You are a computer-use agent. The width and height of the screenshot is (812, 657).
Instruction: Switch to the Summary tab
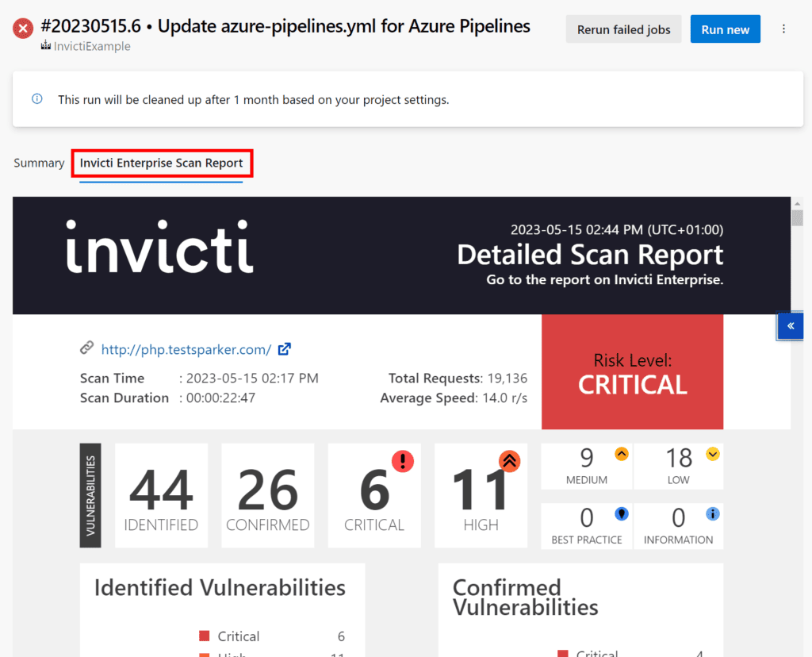(38, 163)
